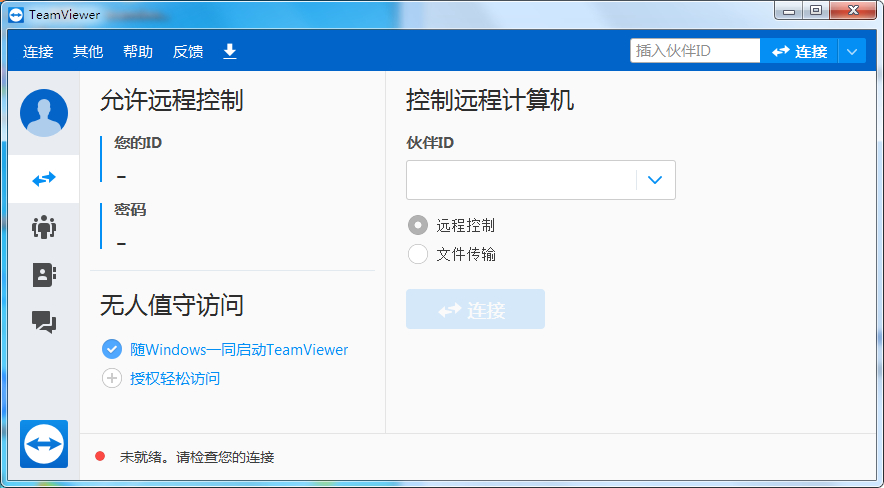Viewport: 884px width, 488px height.
Task: Open the 反馈 menu
Action: point(188,51)
